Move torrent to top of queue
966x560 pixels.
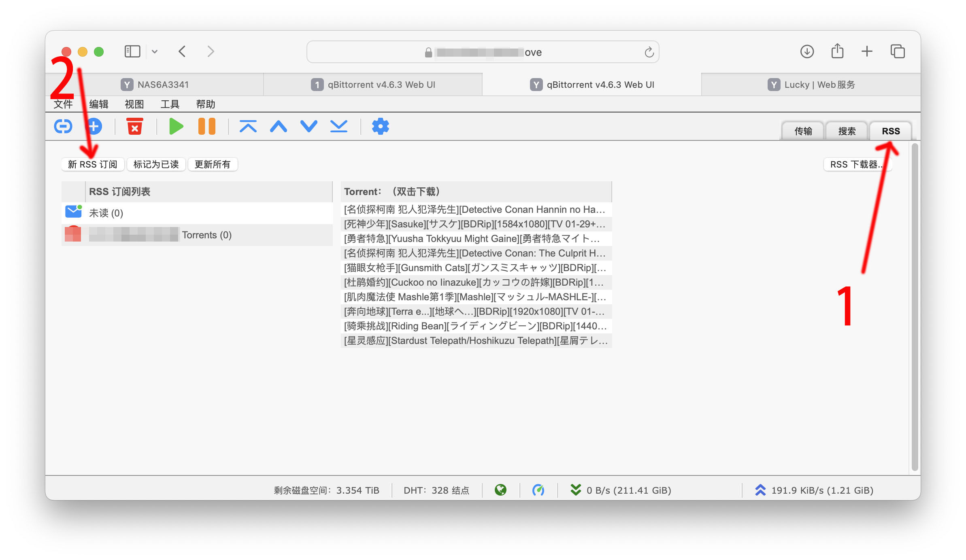248,126
